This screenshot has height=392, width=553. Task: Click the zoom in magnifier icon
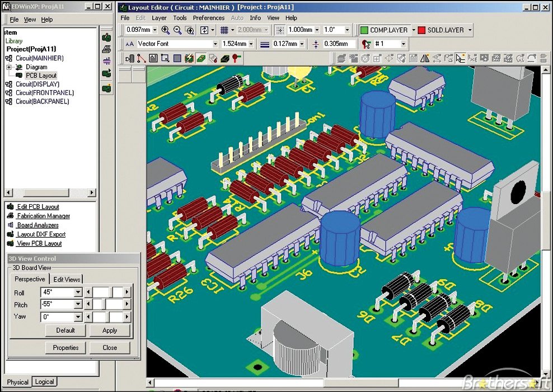pyautogui.click(x=166, y=30)
